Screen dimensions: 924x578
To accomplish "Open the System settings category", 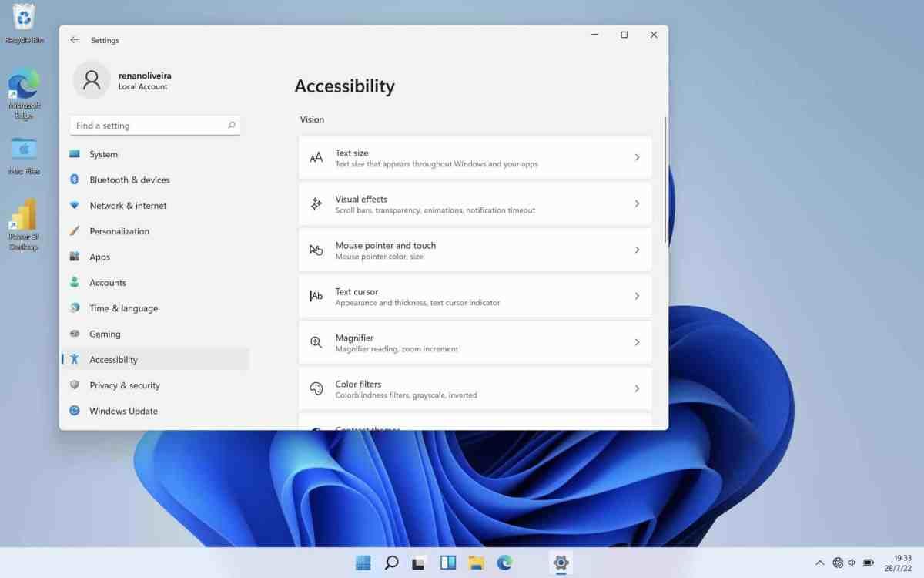I will 103,154.
